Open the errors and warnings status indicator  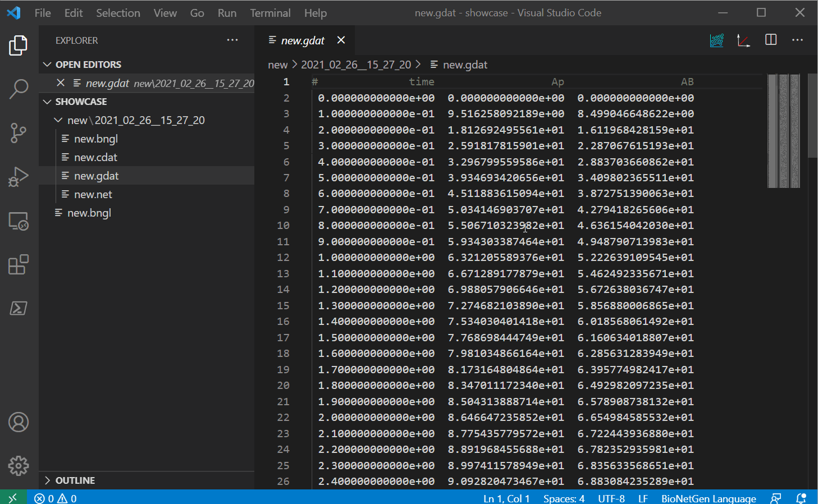pyautogui.click(x=56, y=498)
